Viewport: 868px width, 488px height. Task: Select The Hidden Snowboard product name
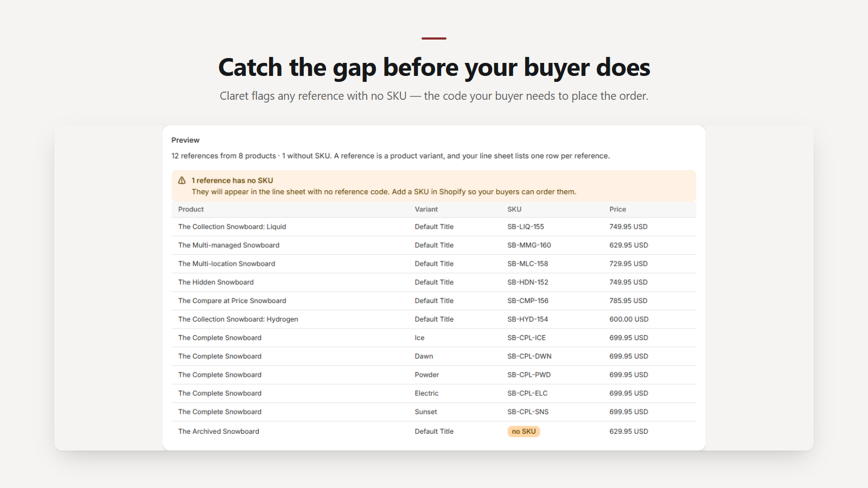(x=216, y=282)
